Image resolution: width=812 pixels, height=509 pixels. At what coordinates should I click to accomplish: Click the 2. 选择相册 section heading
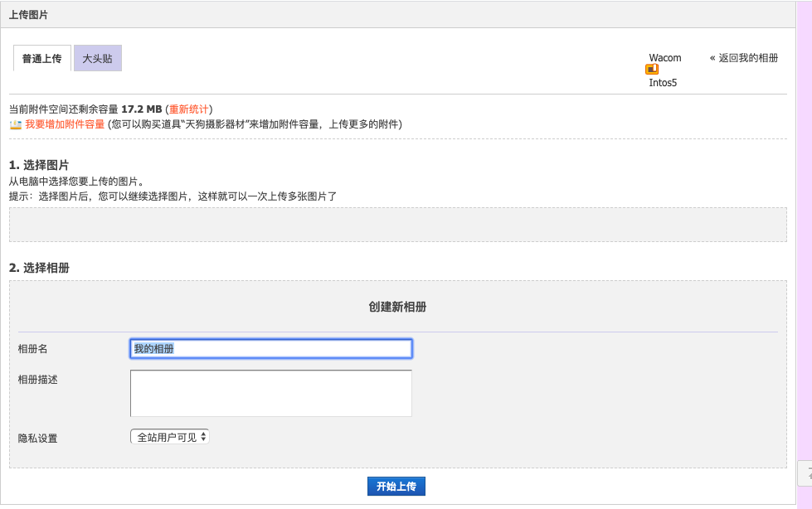pyautogui.click(x=39, y=268)
